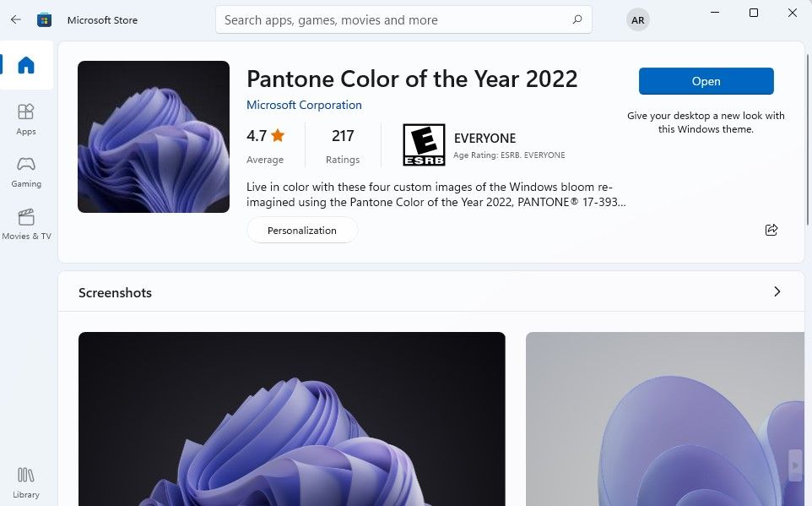This screenshot has height=506, width=812.
Task: Click the back arrow icon
Action: (15, 19)
